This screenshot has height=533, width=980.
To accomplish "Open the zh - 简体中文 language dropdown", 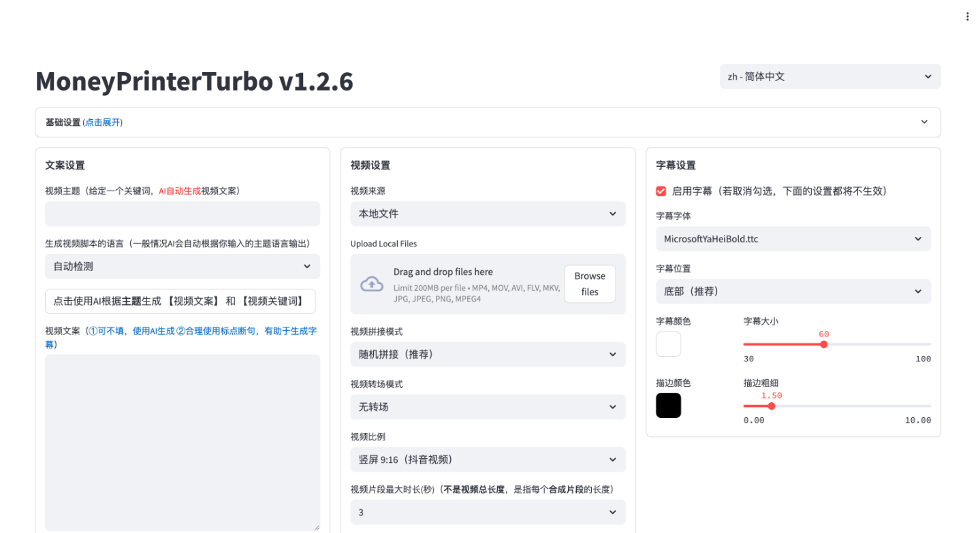I will click(830, 77).
